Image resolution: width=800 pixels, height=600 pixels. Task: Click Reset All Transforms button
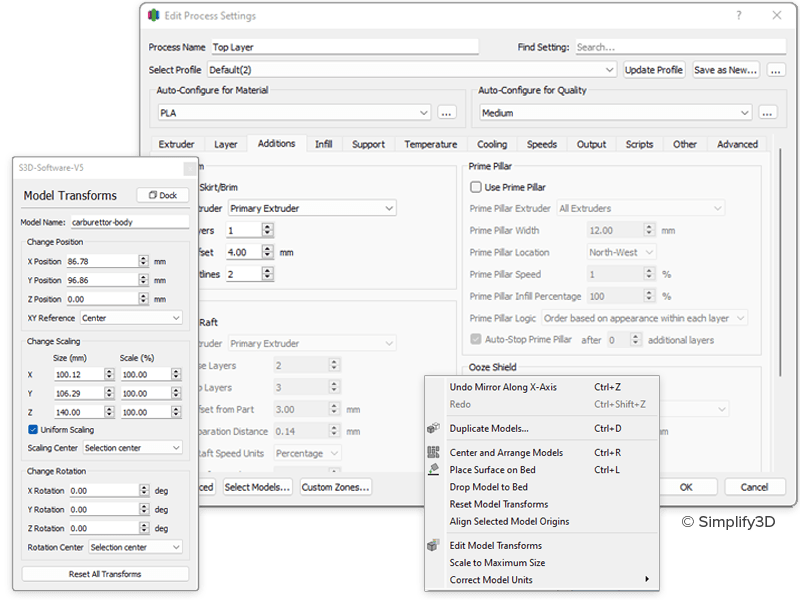click(105, 574)
